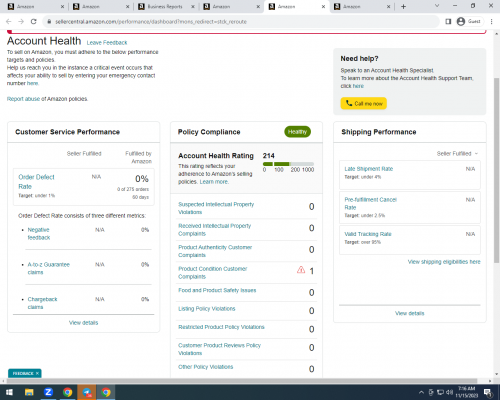Viewport: 500px width, 400px height.
Task: Open File Explorer from the taskbar
Action: click(29, 392)
